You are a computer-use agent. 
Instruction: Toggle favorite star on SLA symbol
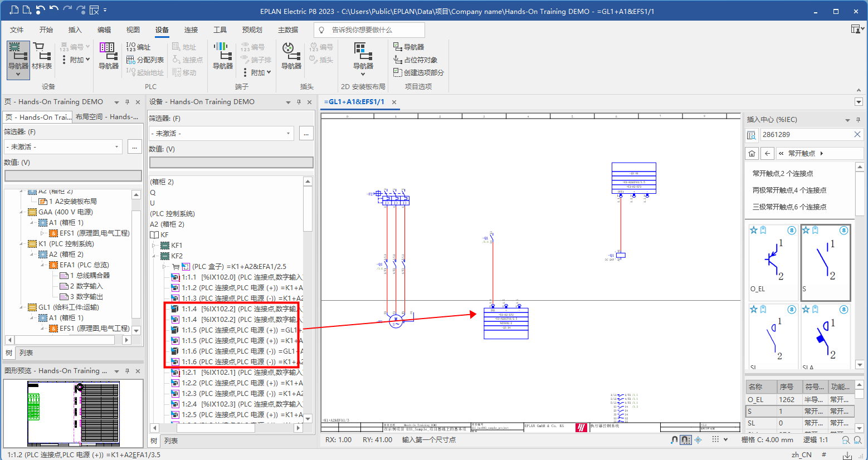806,309
